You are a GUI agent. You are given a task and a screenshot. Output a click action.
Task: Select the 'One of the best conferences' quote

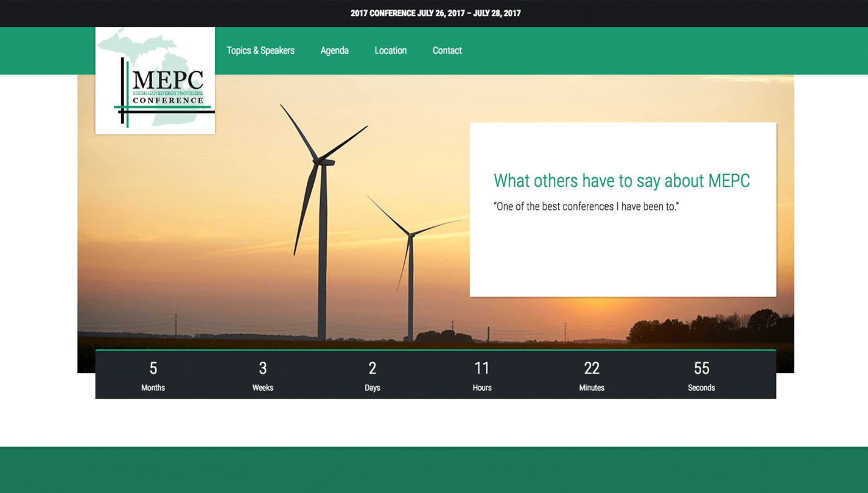click(587, 207)
